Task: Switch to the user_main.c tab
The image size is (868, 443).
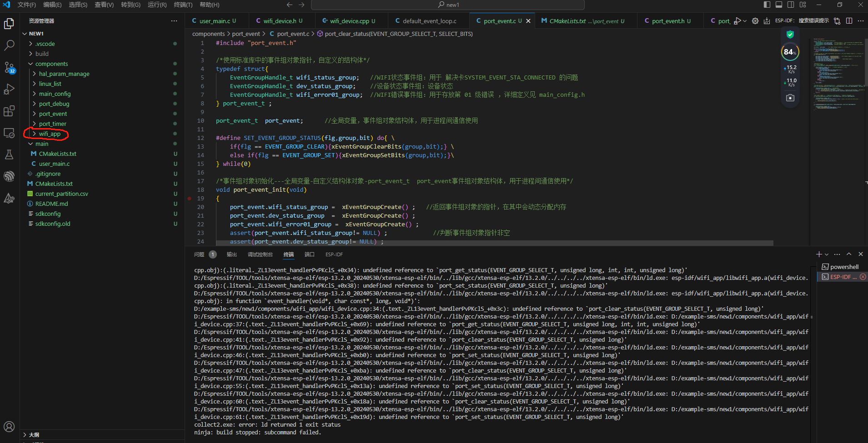Action: 214,21
